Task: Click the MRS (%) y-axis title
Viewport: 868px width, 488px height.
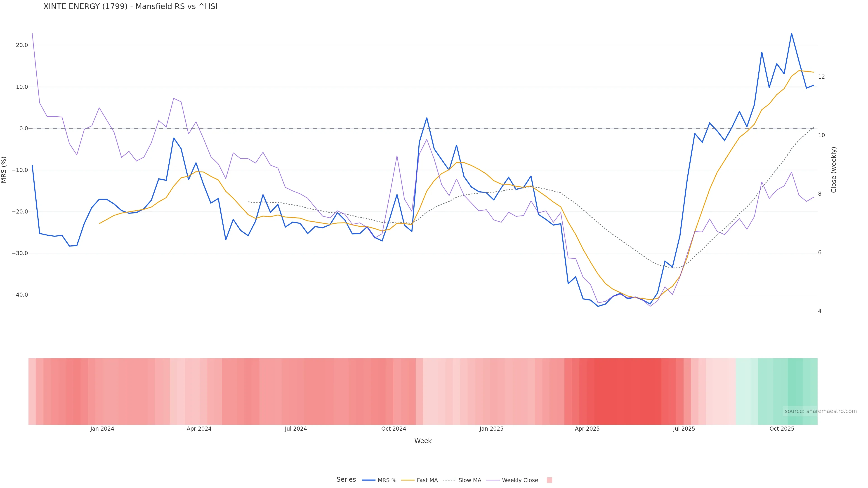Action: 4,169
